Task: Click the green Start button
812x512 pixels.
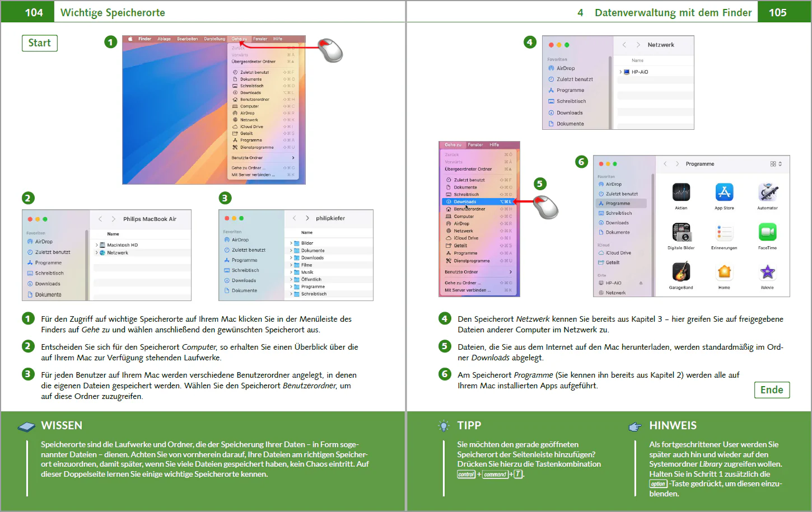Action: (40, 43)
